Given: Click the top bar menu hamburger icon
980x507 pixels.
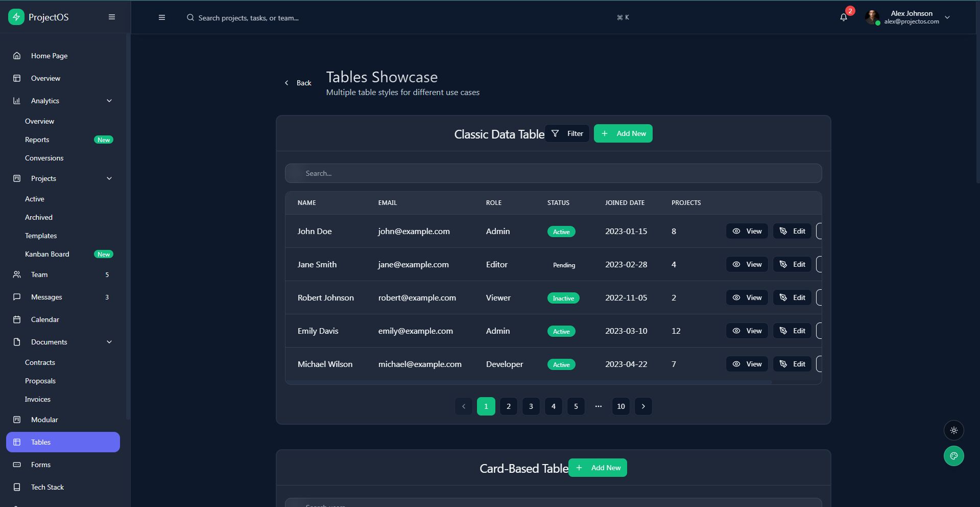Looking at the screenshot, I should coord(162,17).
